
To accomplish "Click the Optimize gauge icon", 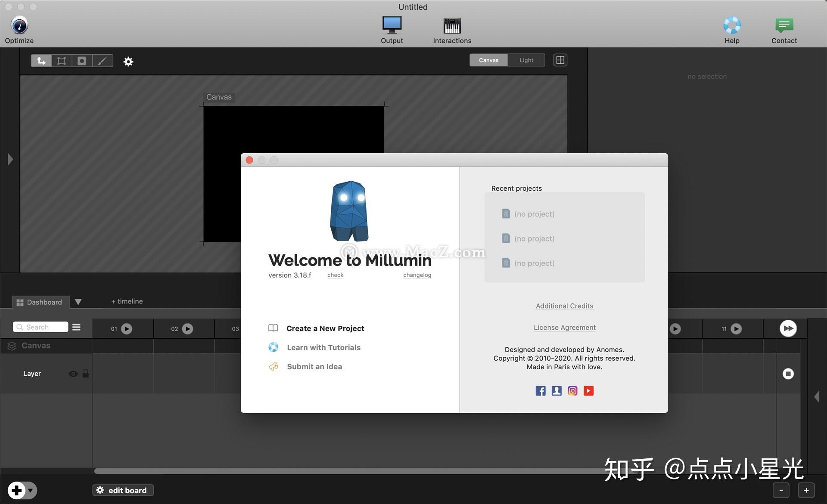I will click(19, 25).
